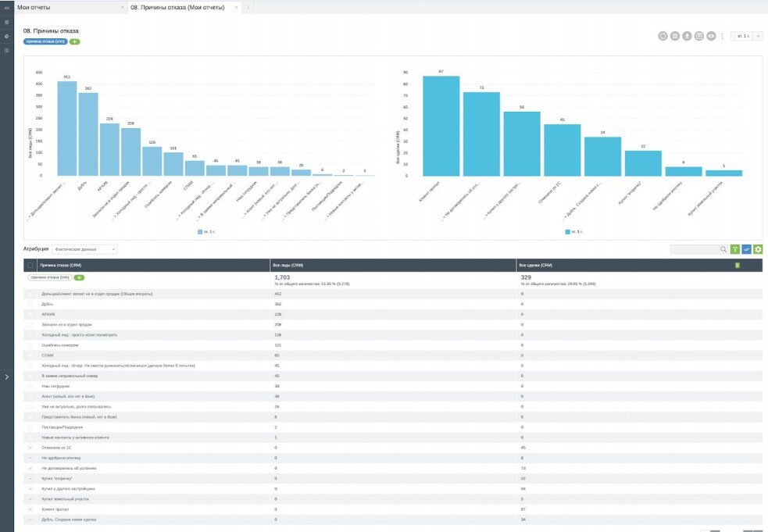Click the grid icon in the left sidebar
The width and height of the screenshot is (768, 532).
click(6, 51)
